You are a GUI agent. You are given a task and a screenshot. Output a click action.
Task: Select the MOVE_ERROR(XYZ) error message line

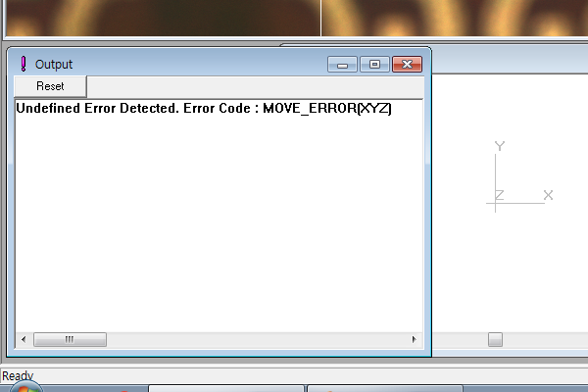pyautogui.click(x=204, y=110)
